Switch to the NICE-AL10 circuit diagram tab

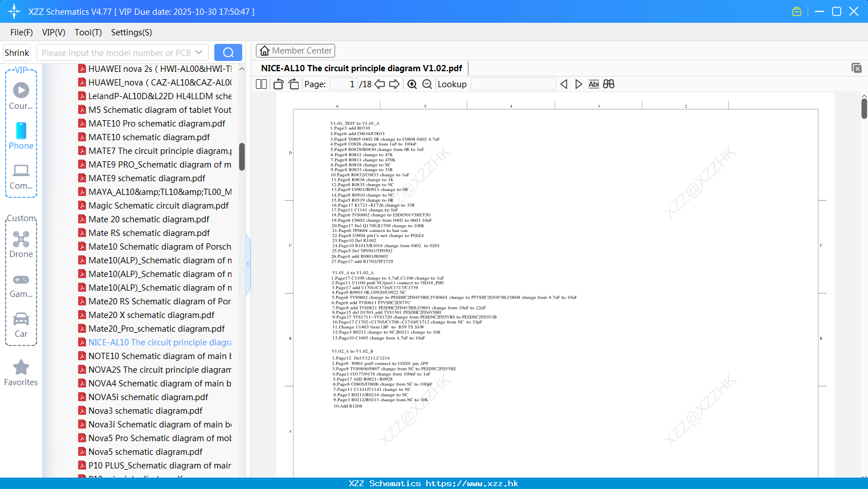tap(361, 68)
